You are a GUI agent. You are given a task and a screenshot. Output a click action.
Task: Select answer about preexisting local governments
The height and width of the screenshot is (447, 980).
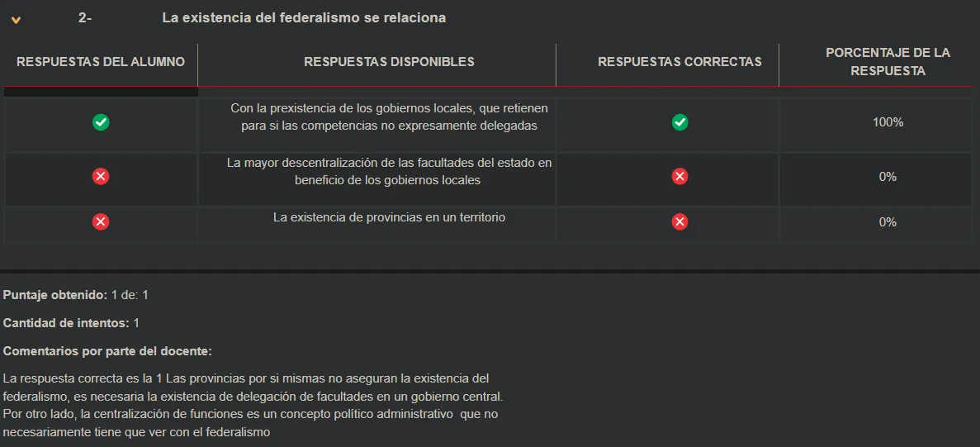click(x=389, y=117)
